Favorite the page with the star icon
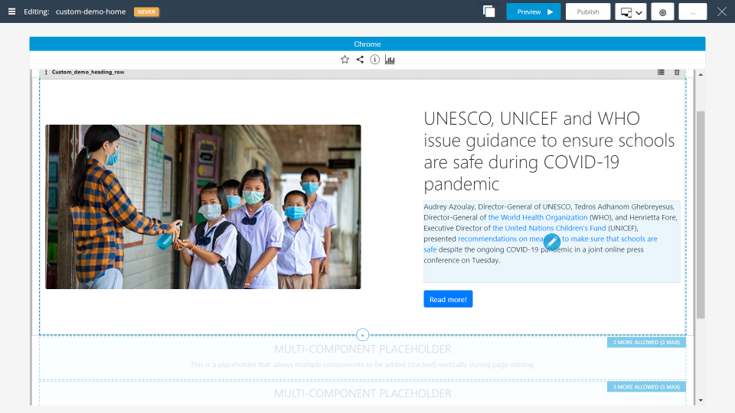 [x=345, y=60]
